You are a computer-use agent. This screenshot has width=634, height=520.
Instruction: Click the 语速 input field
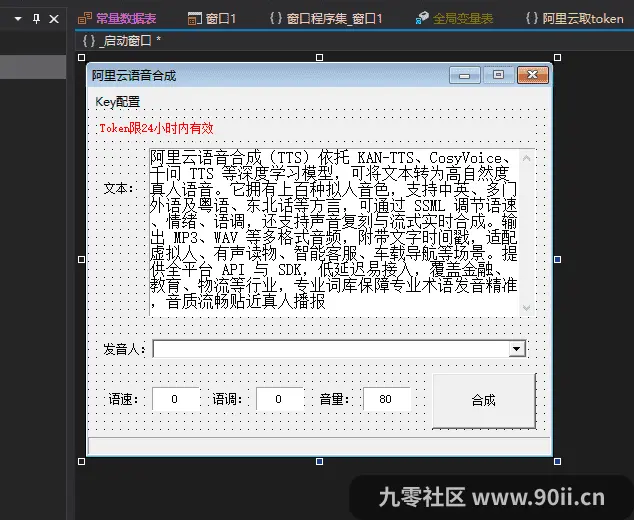175,399
